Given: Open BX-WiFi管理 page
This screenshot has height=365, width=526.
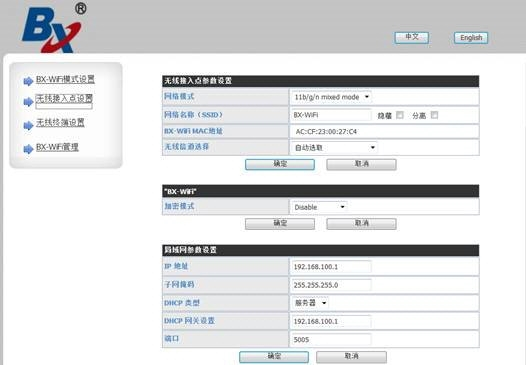Looking at the screenshot, I should click(x=57, y=147).
